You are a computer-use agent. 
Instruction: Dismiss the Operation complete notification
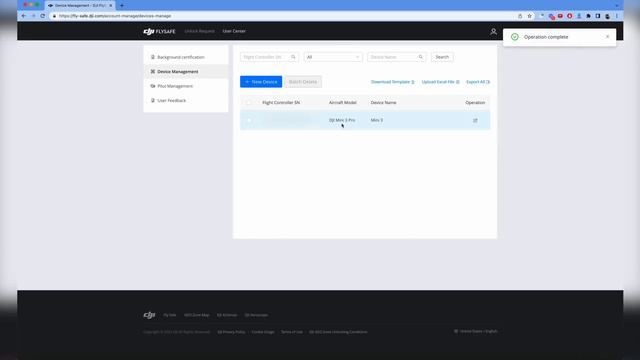607,37
